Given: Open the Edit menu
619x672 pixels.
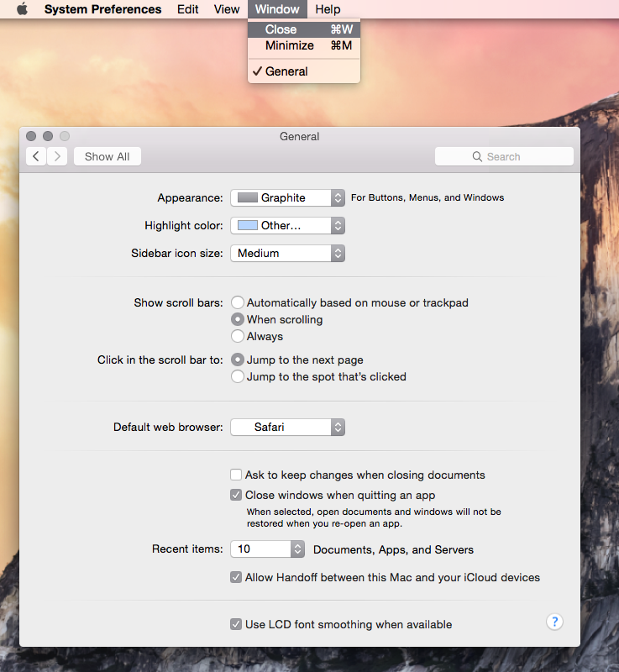Looking at the screenshot, I should click(187, 9).
